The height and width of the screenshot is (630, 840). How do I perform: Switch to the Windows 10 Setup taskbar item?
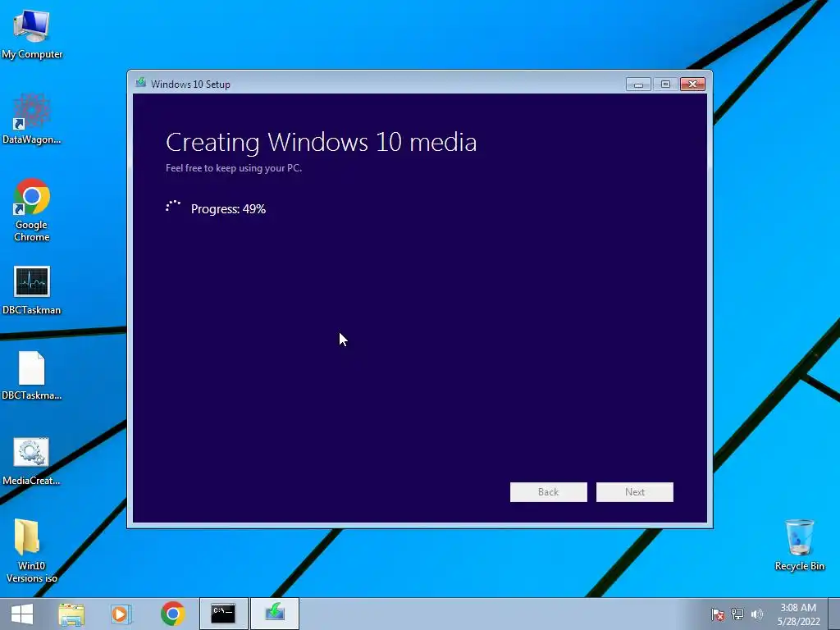point(275,614)
